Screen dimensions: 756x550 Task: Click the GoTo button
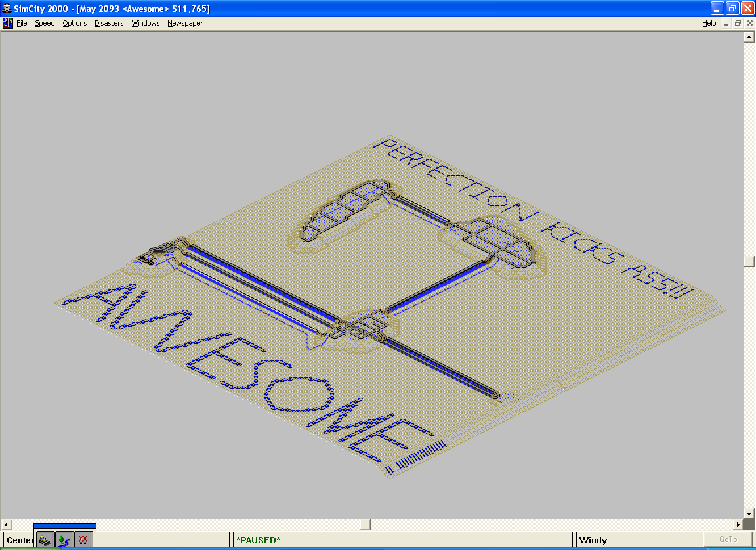(728, 539)
